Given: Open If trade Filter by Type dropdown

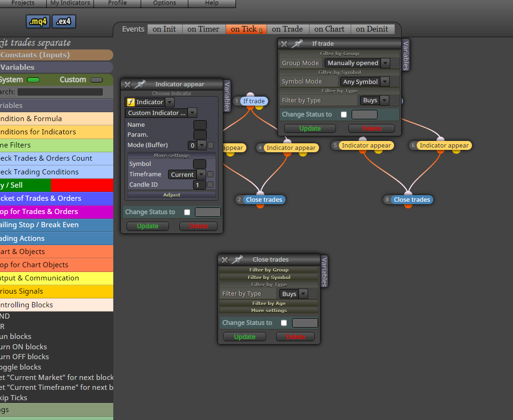Looking at the screenshot, I should tap(385, 100).
